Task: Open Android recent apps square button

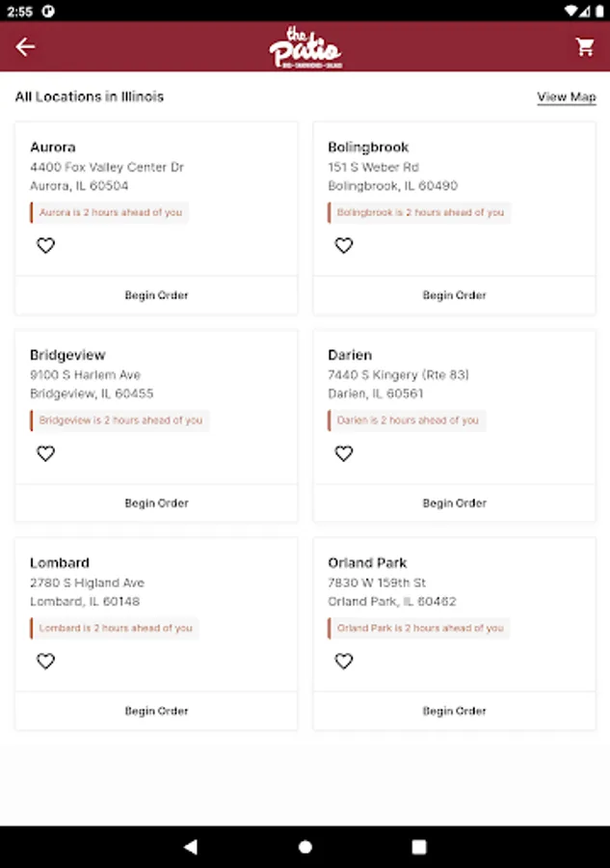Action: tap(419, 847)
